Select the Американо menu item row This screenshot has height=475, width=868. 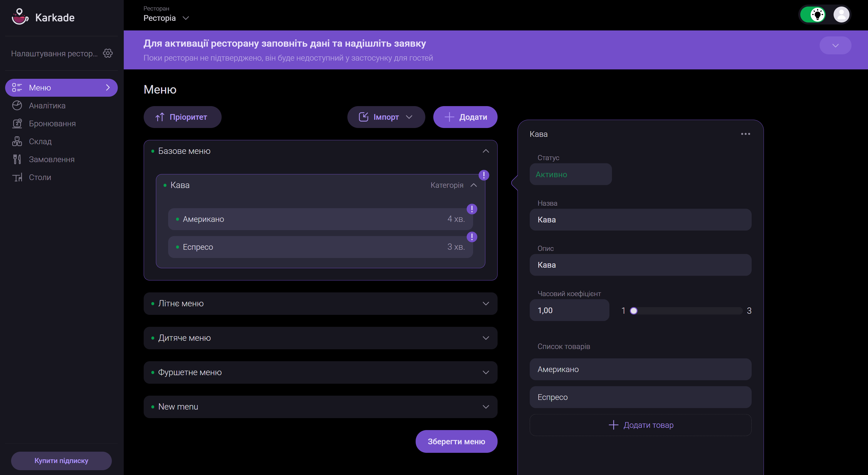point(320,219)
